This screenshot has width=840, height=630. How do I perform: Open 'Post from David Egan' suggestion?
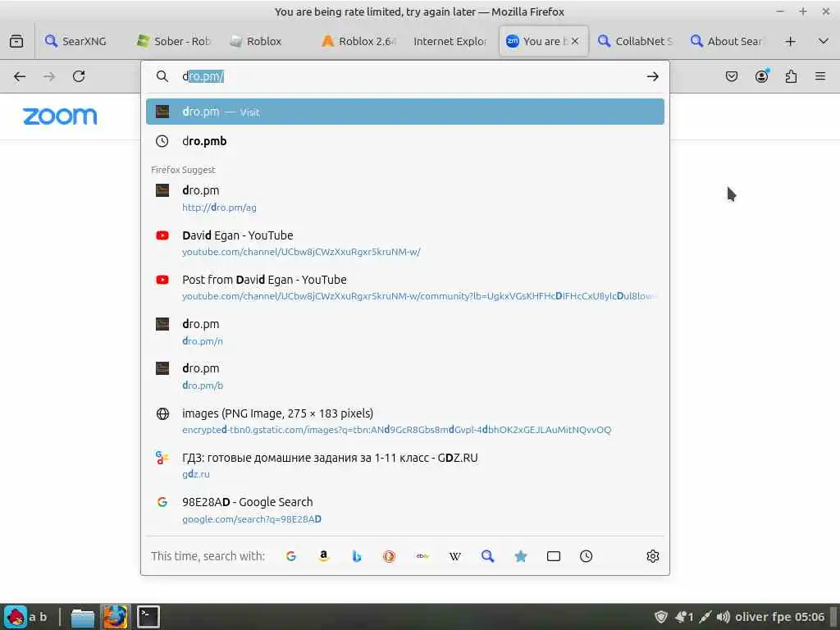pyautogui.click(x=405, y=287)
